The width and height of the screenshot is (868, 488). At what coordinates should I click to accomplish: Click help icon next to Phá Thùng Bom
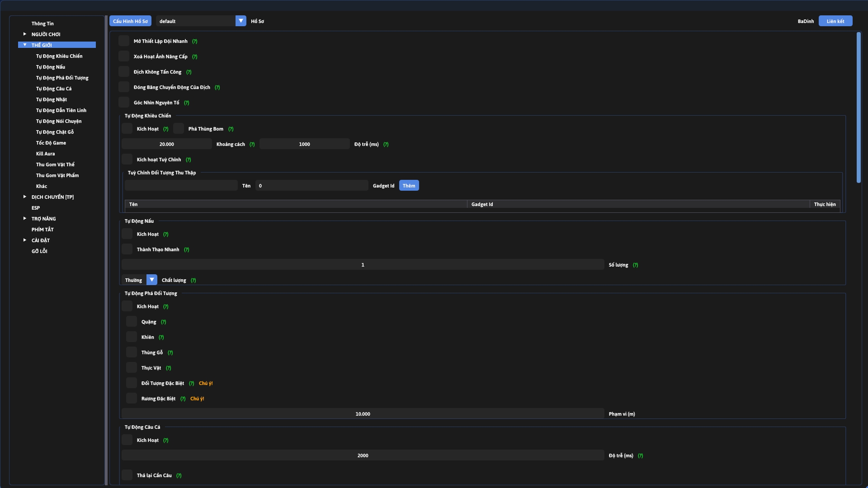coord(231,129)
